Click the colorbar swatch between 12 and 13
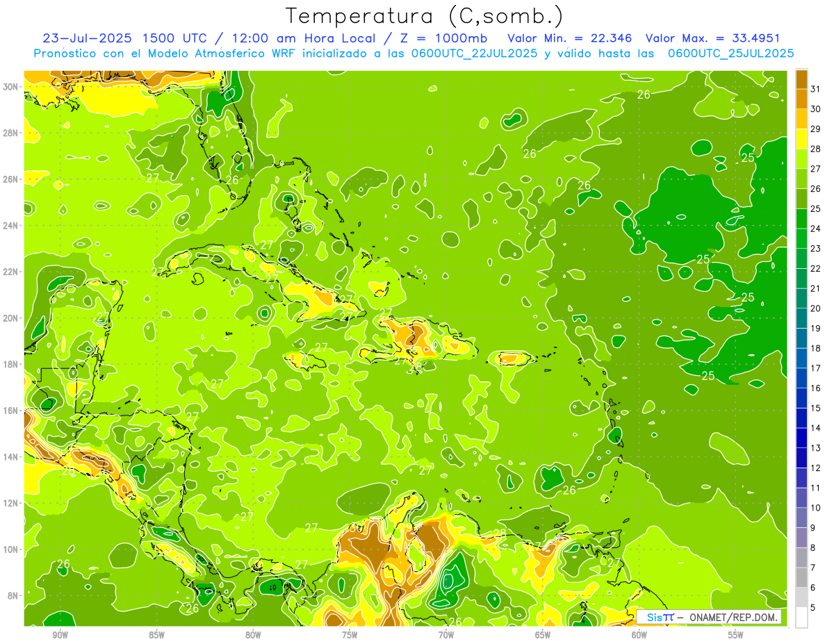 pyautogui.click(x=801, y=458)
